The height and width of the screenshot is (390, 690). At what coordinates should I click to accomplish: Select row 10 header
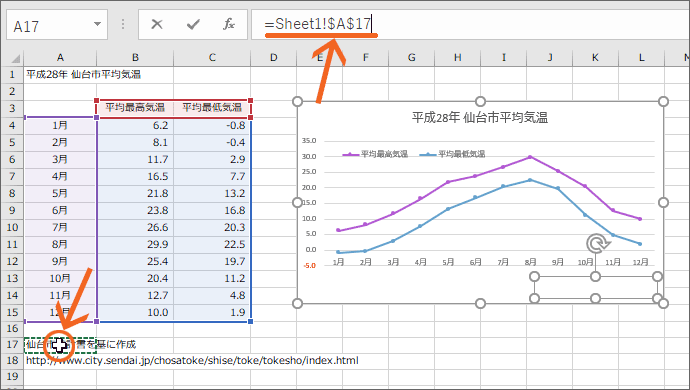(x=12, y=227)
